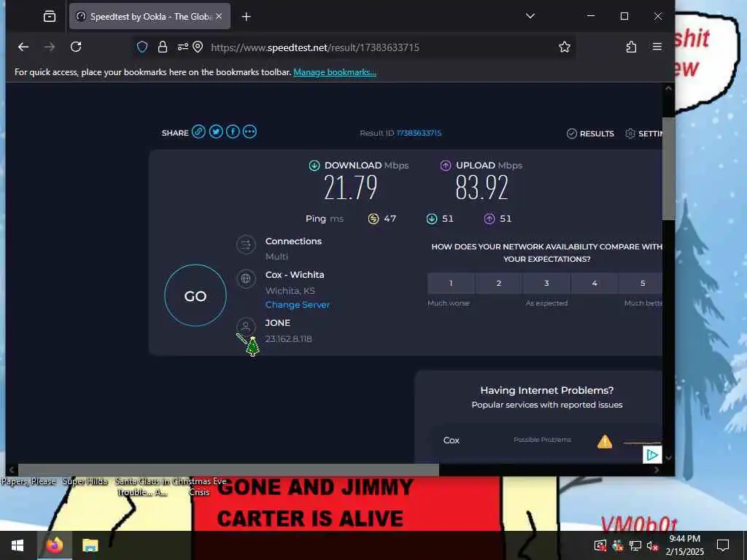Open File Explorer from the taskbar
This screenshot has width=747, height=560.
[90, 545]
